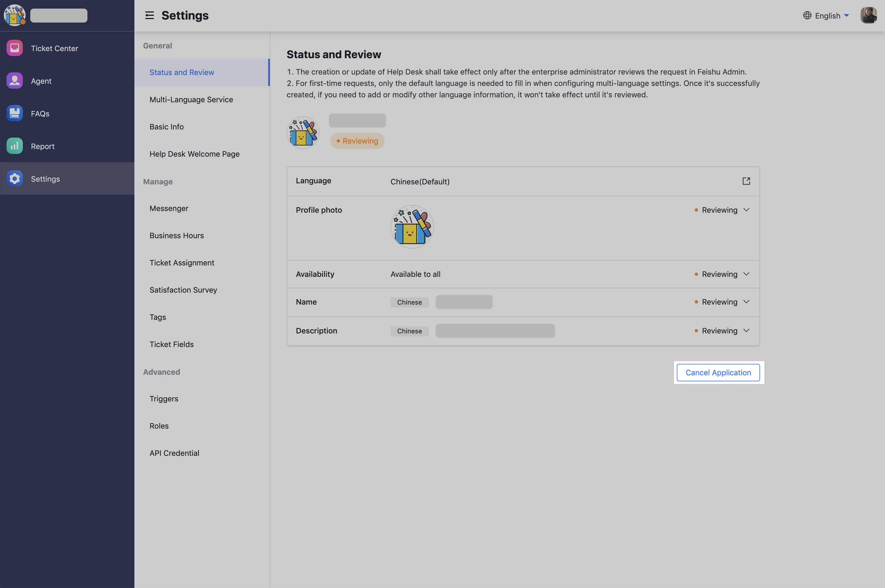Switch to the Multi-Language Service tab
The image size is (885, 588).
pos(191,99)
